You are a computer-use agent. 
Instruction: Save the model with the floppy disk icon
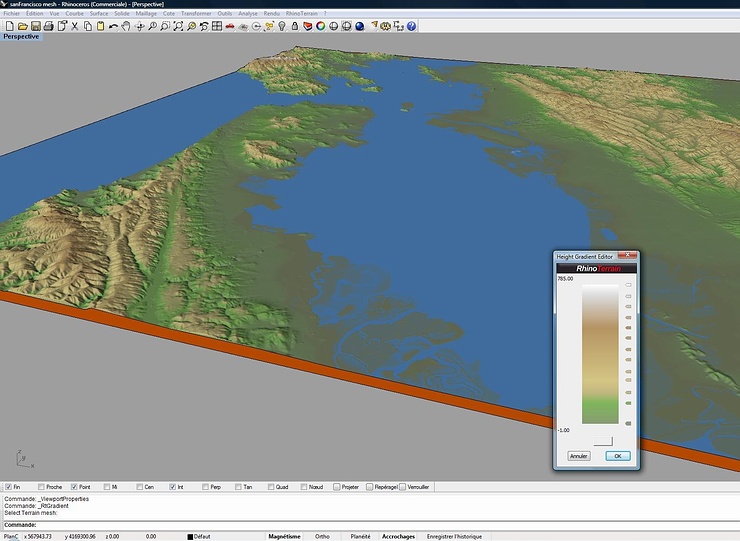click(x=35, y=25)
